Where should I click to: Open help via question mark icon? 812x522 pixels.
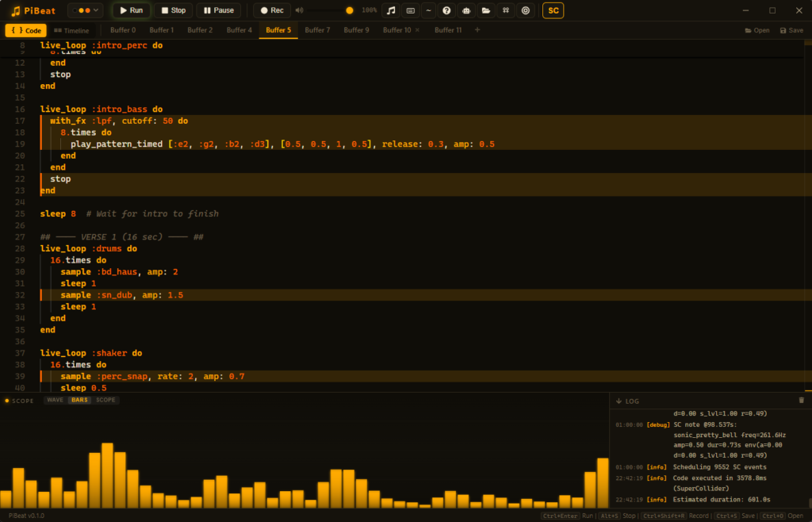(x=447, y=10)
